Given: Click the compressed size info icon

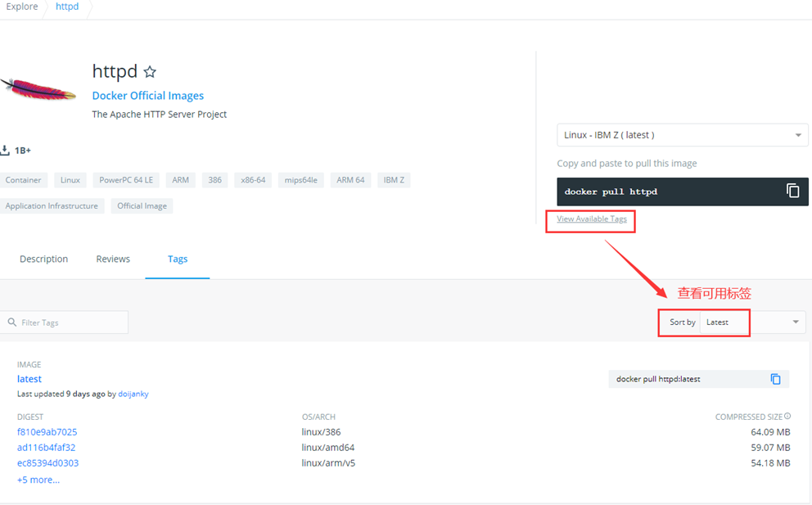Looking at the screenshot, I should point(787,416).
